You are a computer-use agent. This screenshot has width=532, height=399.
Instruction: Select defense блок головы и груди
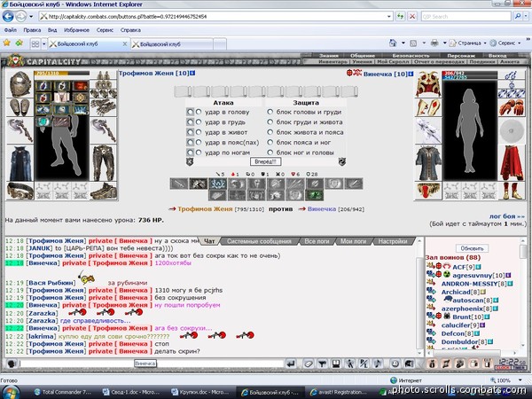point(270,112)
